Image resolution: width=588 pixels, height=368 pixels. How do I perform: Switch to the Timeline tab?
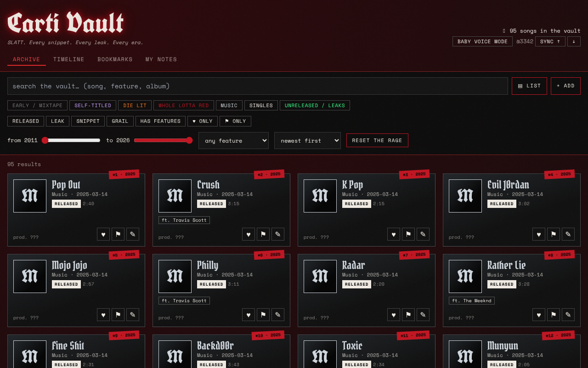69,59
